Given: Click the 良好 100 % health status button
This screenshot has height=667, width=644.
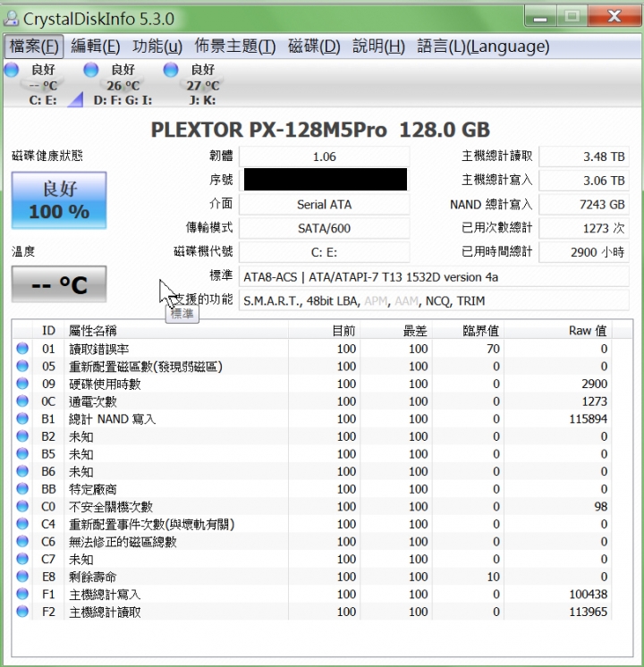Looking at the screenshot, I should (x=59, y=200).
